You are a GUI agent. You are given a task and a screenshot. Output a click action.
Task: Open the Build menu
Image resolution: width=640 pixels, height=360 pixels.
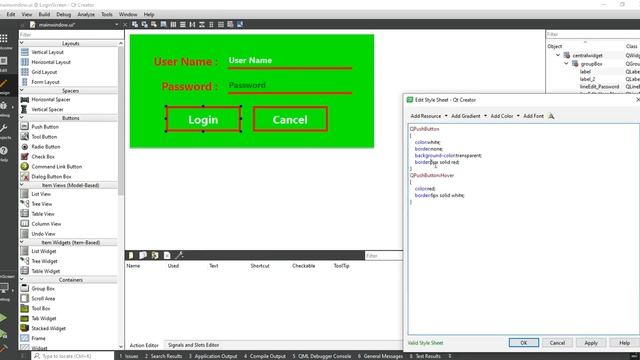(44, 14)
